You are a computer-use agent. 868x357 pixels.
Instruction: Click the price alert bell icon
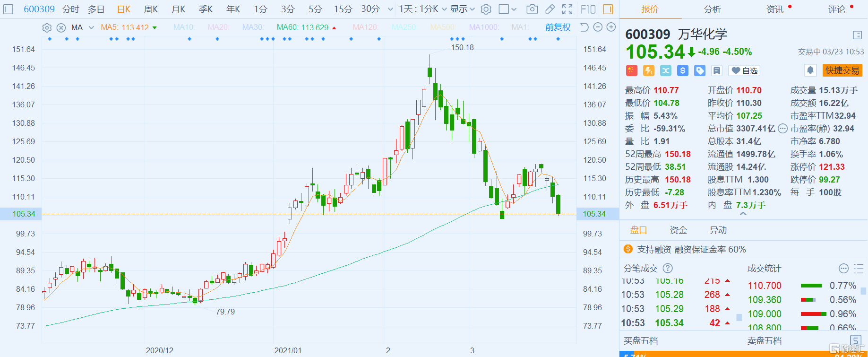pos(810,70)
